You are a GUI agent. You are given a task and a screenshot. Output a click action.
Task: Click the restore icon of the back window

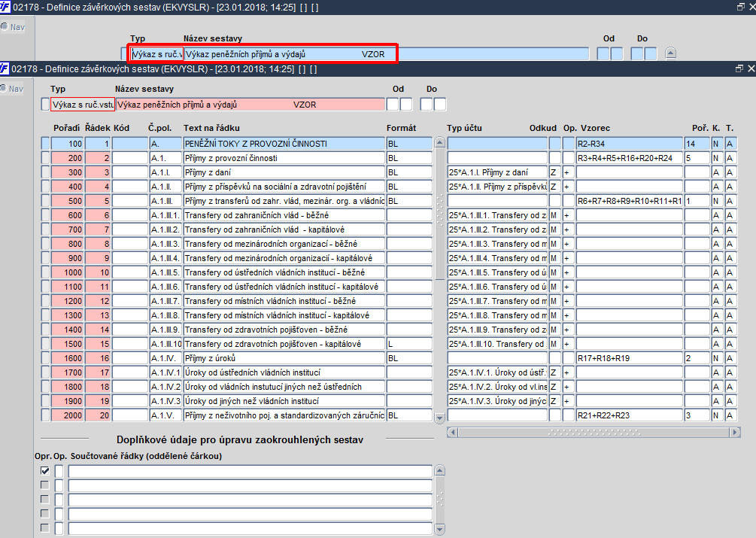741,8
